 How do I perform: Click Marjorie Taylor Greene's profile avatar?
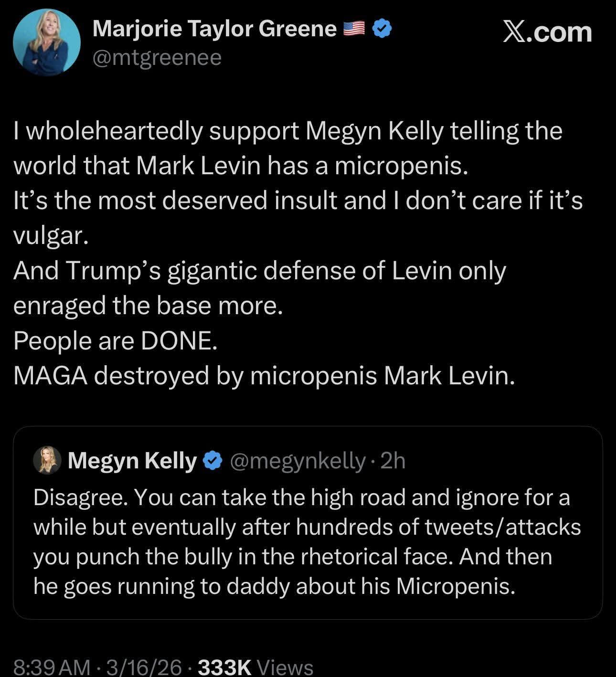coord(47,43)
